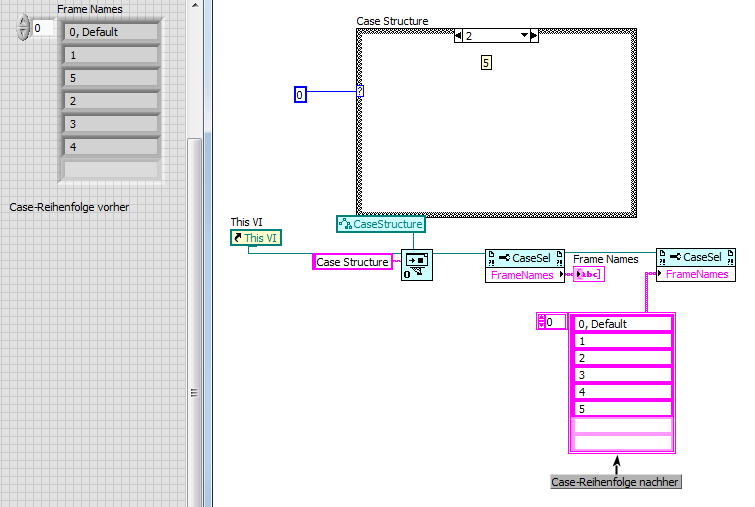Click the This VI reference node
The width and height of the screenshot is (755, 507).
[256, 238]
